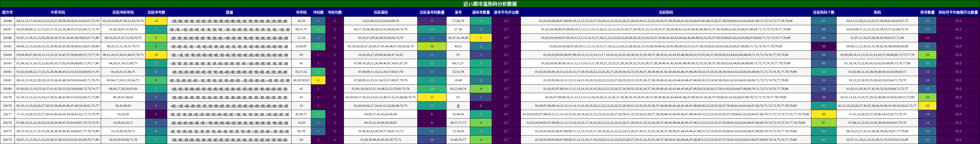
Task: Click the title 近15期冷温热码分析数据
Action: click(490, 4)
